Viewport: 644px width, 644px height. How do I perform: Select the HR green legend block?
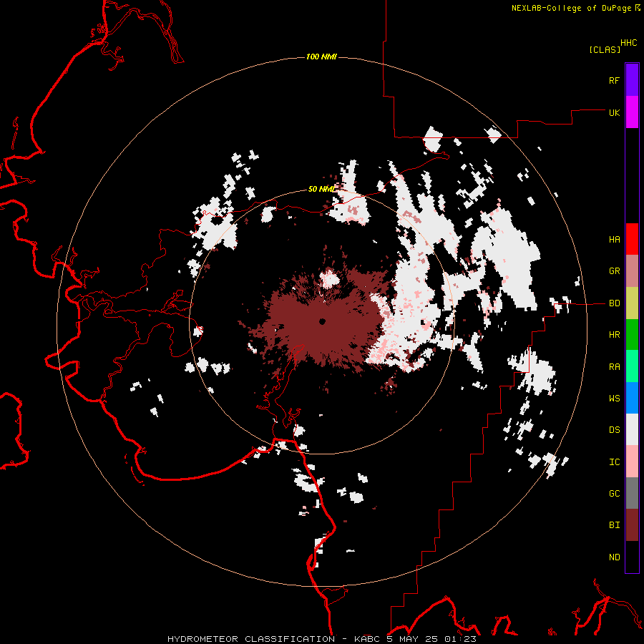[632, 335]
